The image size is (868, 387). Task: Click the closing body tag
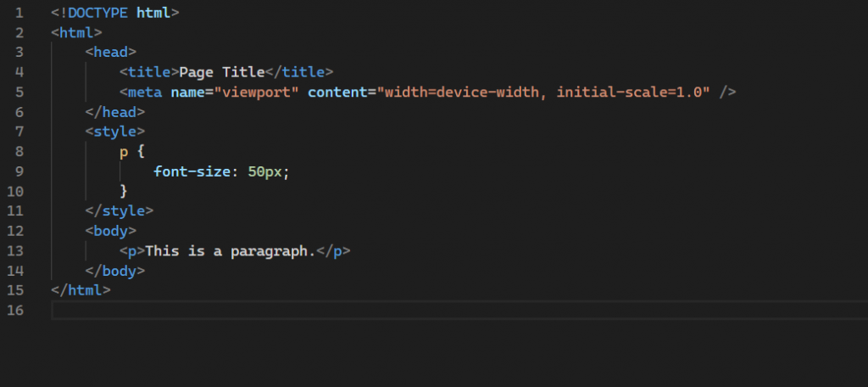click(115, 271)
